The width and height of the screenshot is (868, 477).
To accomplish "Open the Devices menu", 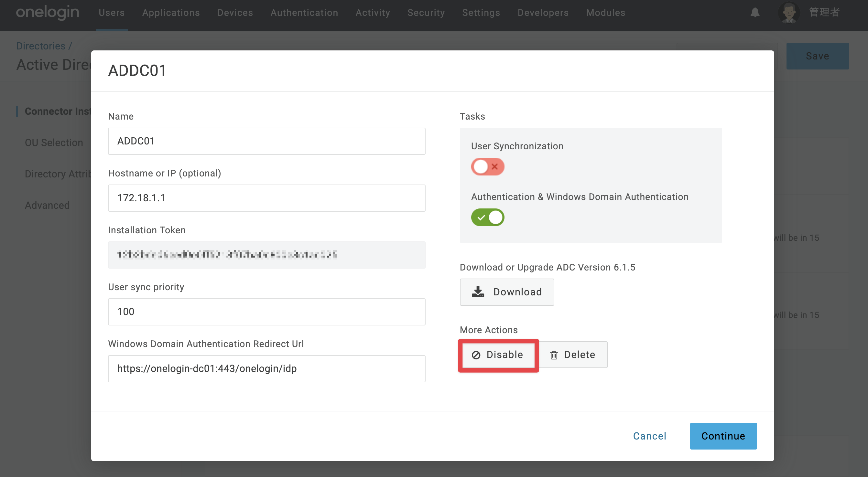I will [x=235, y=13].
